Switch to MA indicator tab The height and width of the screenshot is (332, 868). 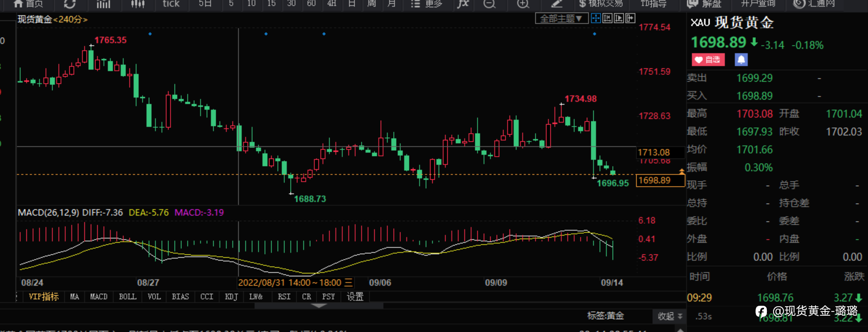[74, 297]
